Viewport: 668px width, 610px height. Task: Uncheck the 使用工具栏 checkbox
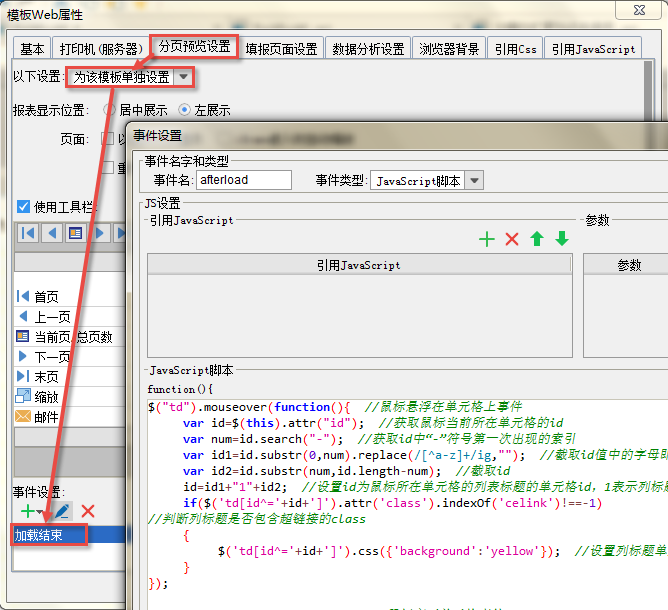pyautogui.click(x=23, y=207)
